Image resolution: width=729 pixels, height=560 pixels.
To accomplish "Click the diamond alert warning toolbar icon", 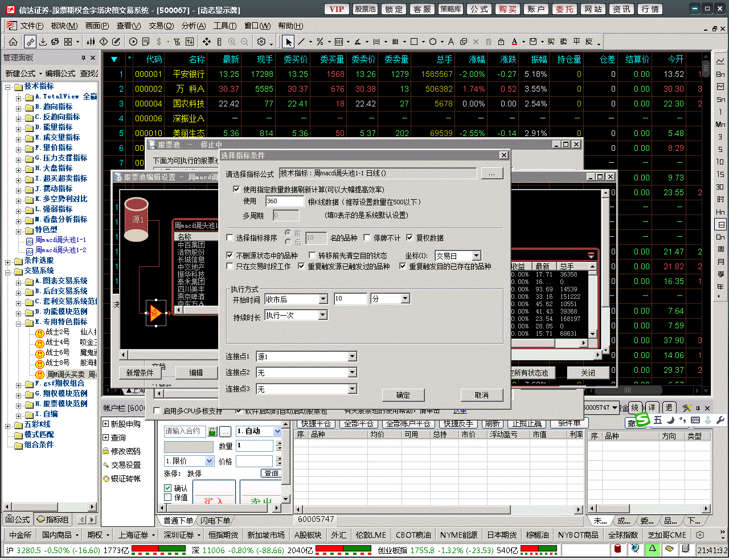I will point(104,42).
